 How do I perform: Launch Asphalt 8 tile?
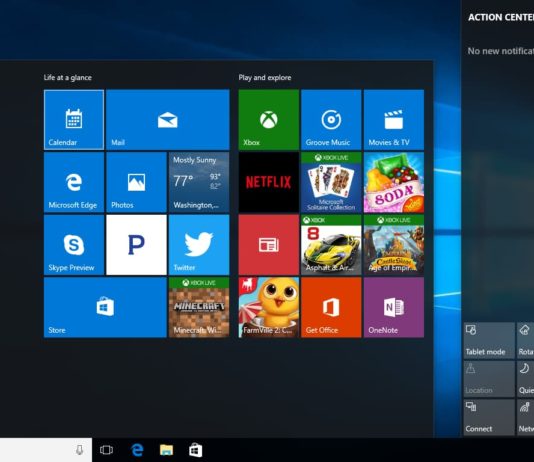pyautogui.click(x=331, y=245)
